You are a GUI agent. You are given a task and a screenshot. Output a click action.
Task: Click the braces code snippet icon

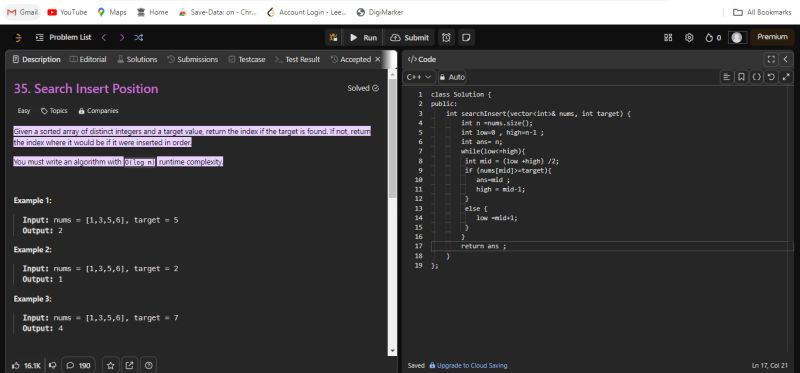(757, 77)
